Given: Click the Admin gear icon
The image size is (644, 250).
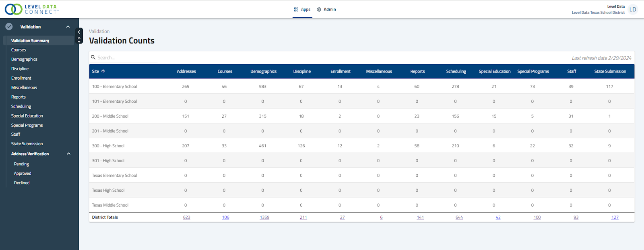Looking at the screenshot, I should point(319,9).
